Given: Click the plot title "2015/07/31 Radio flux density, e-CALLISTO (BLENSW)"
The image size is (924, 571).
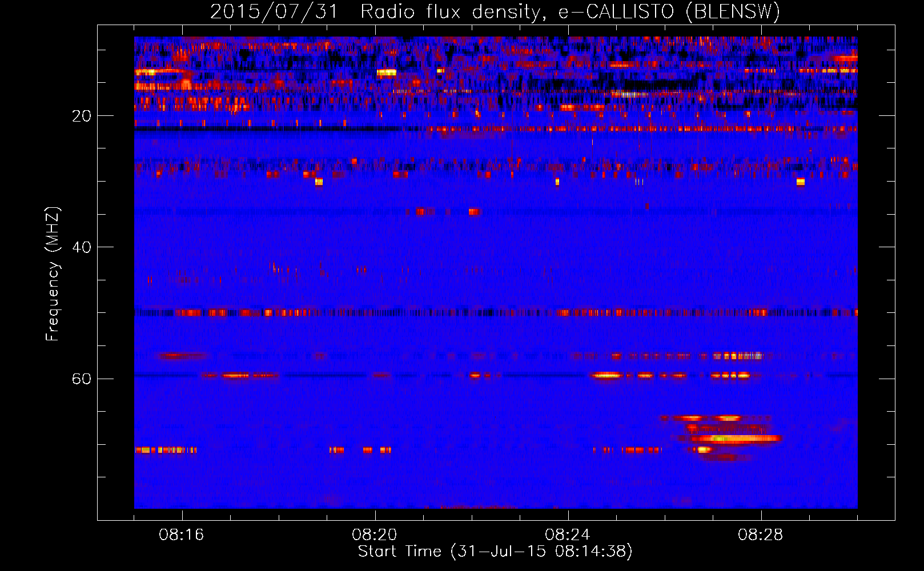Looking at the screenshot, I should 495,11.
